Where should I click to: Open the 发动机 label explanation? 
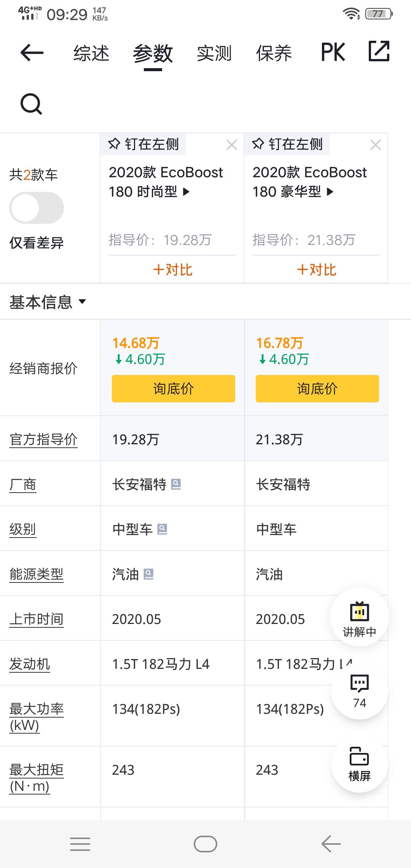[x=30, y=664]
